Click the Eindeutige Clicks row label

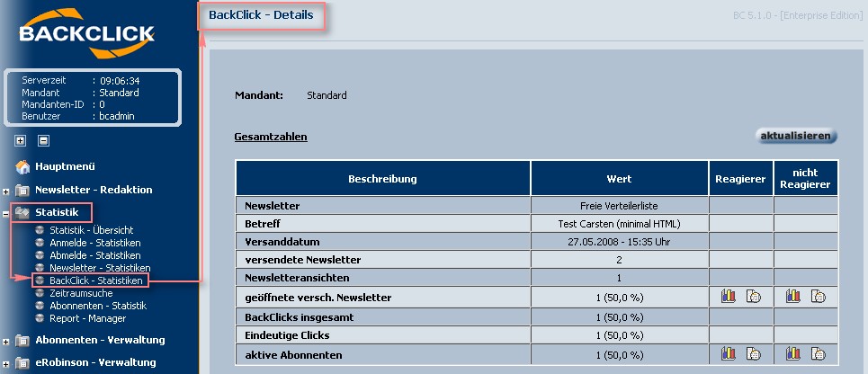[287, 335]
